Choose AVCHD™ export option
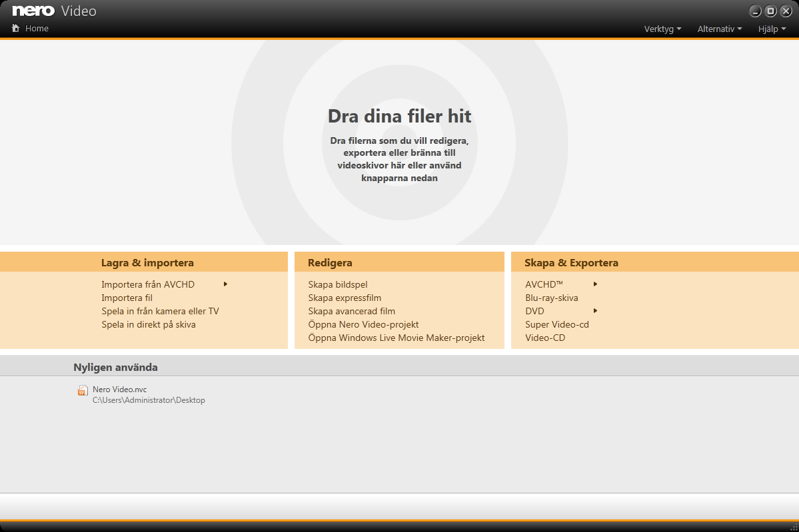Viewport: 799px width, 532px height. [544, 284]
